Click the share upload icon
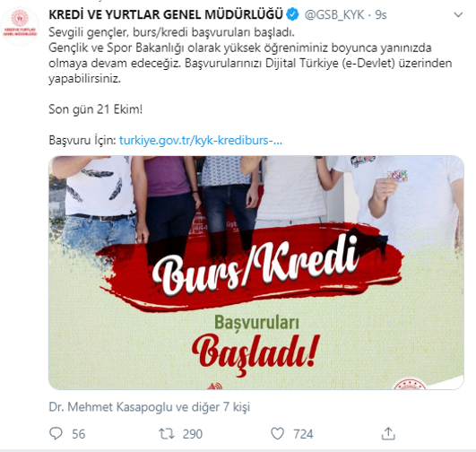 [388, 433]
